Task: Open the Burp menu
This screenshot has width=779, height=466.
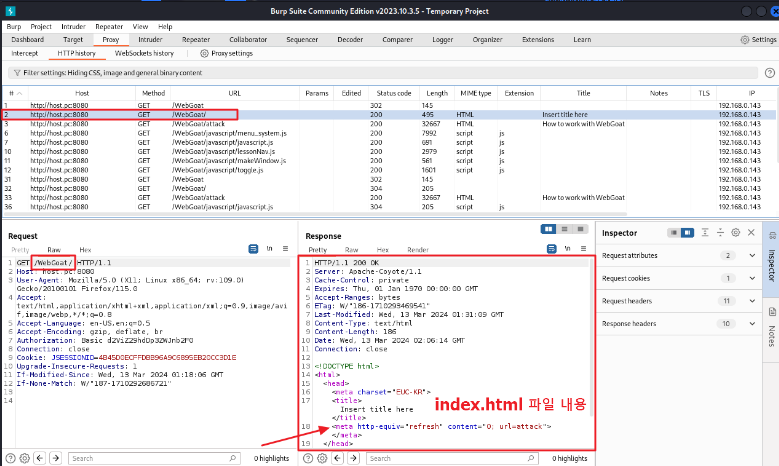Action: coord(14,27)
